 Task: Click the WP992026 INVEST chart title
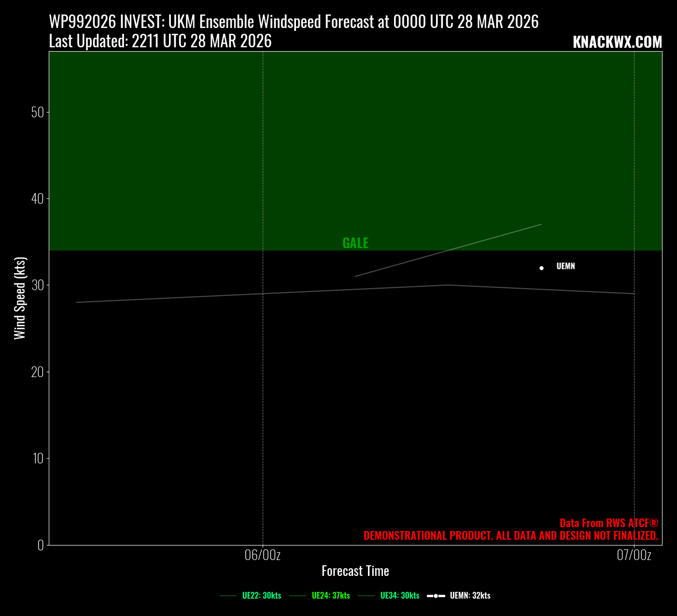click(294, 22)
